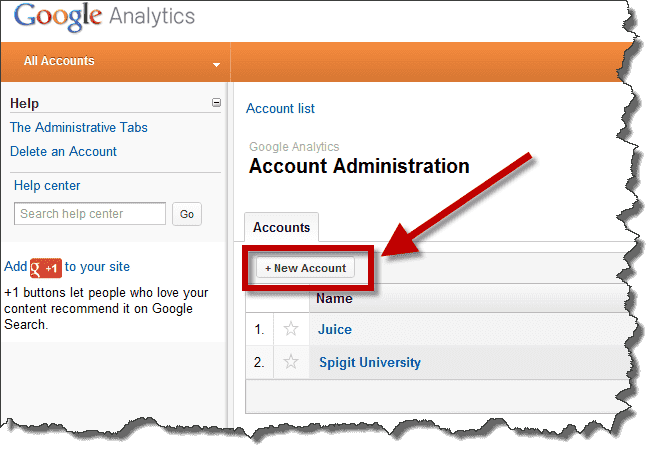Open the Juice account link
The height and width of the screenshot is (462, 662).
(335, 329)
